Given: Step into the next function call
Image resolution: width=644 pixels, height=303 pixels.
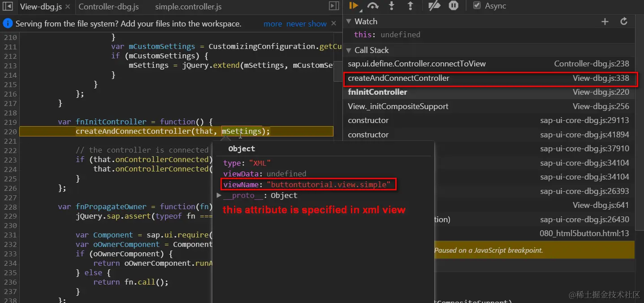Looking at the screenshot, I should tap(392, 6).
